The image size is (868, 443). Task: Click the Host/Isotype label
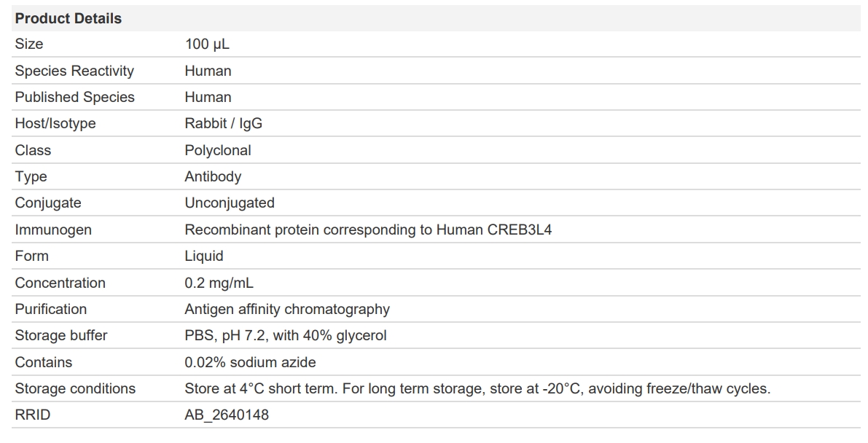55,124
